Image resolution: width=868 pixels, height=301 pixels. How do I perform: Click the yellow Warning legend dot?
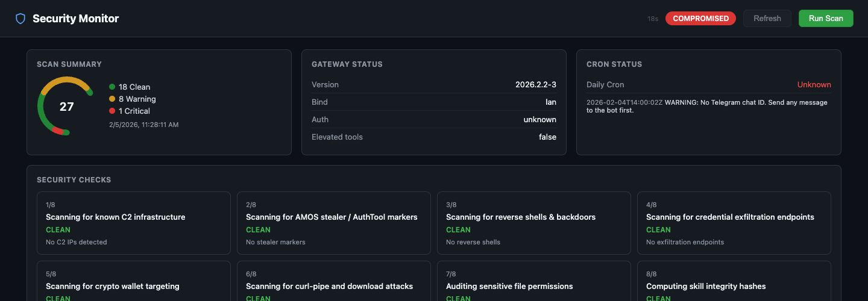click(x=112, y=99)
